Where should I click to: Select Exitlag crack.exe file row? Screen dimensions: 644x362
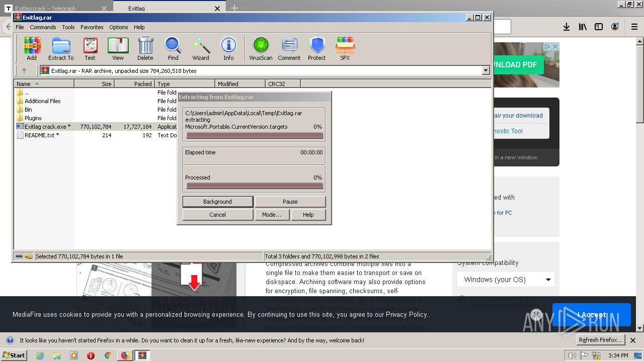pyautogui.click(x=96, y=127)
